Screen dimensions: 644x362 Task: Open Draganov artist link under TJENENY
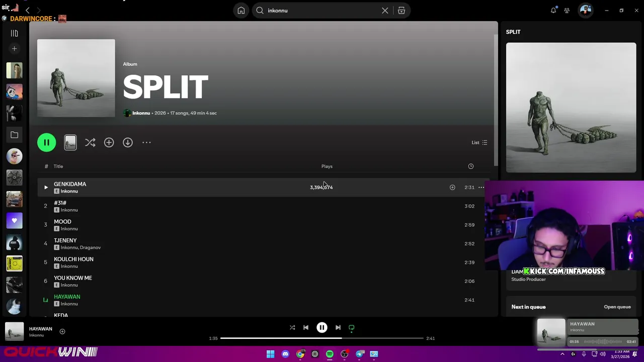[91, 247]
